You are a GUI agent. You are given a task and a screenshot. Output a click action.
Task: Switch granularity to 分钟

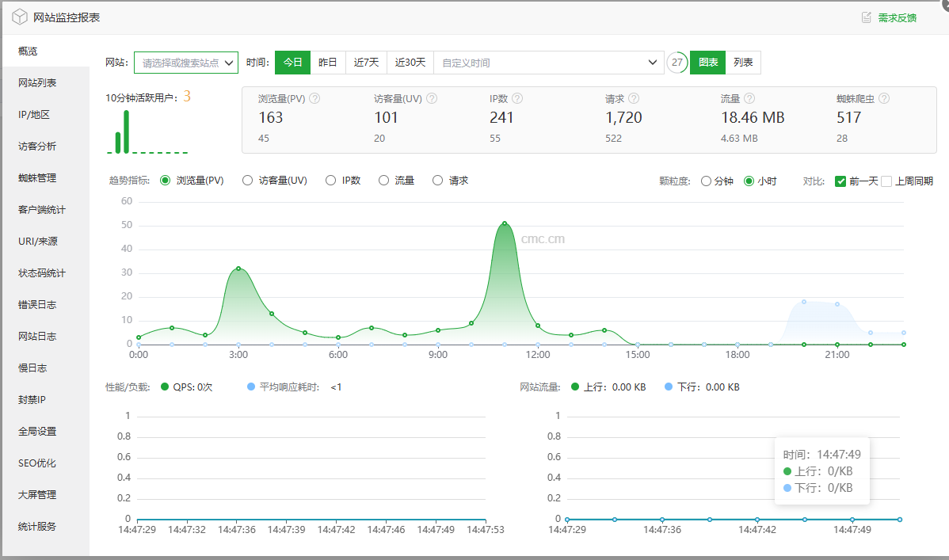(706, 181)
